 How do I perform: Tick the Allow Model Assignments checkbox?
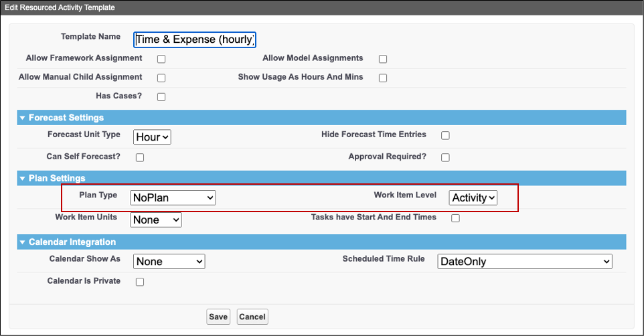383,59
